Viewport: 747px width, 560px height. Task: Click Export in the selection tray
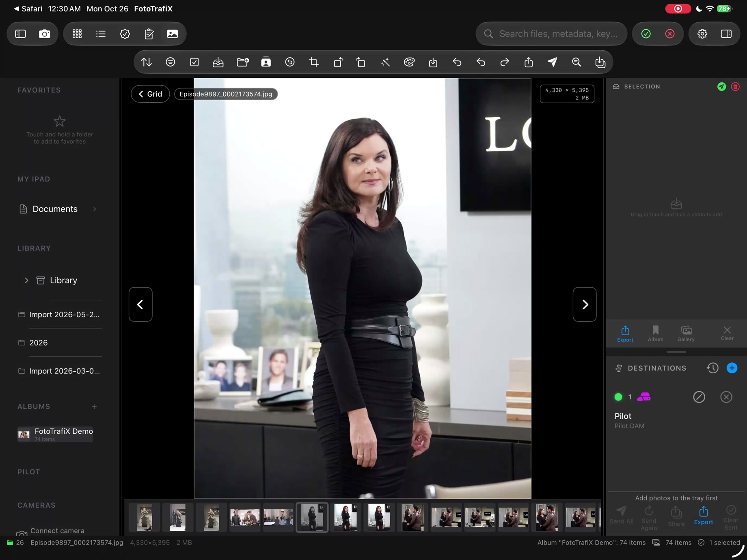pyautogui.click(x=625, y=334)
